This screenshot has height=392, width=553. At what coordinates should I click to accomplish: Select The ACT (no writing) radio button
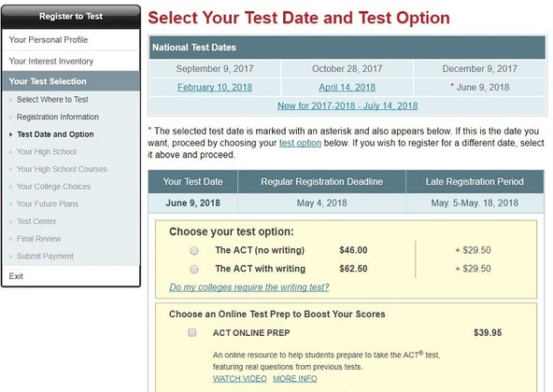(x=194, y=251)
